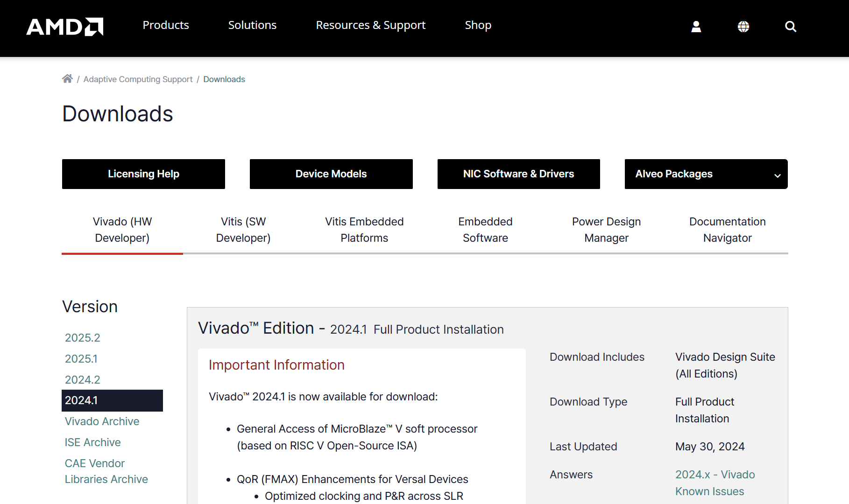Click the 'May 30, 2024' date value
This screenshot has width=849, height=504.
point(710,447)
